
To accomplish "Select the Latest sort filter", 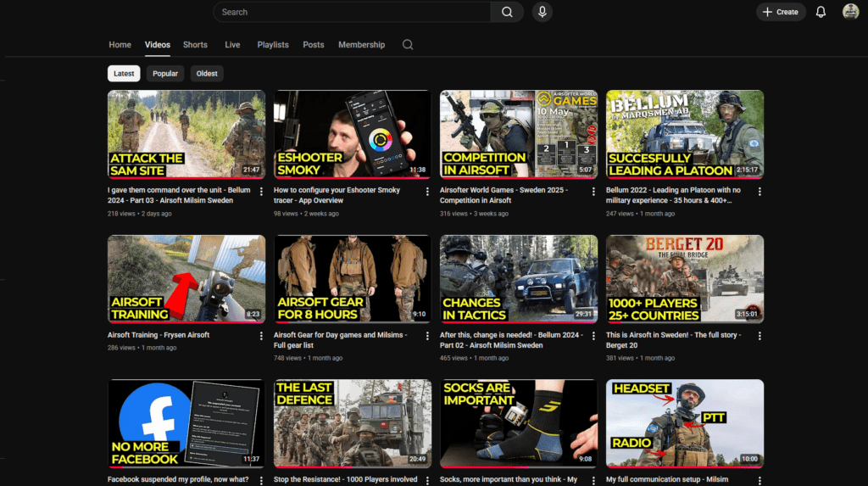I will coord(124,74).
